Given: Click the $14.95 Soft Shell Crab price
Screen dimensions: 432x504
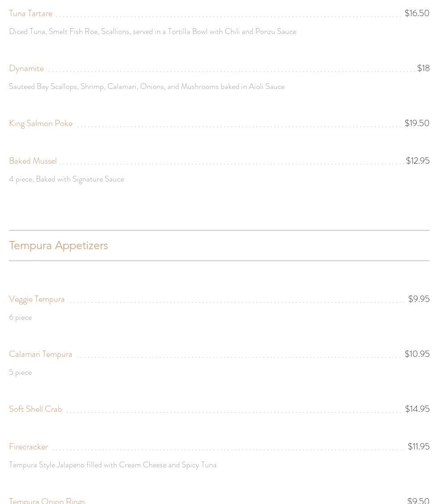Looking at the screenshot, I should (417, 409).
